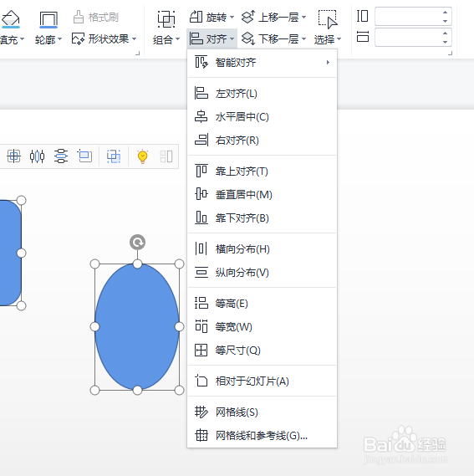Image resolution: width=474 pixels, height=476 pixels.
Task: Click floating toolbar horizontal distribute icon
Action: (x=37, y=156)
